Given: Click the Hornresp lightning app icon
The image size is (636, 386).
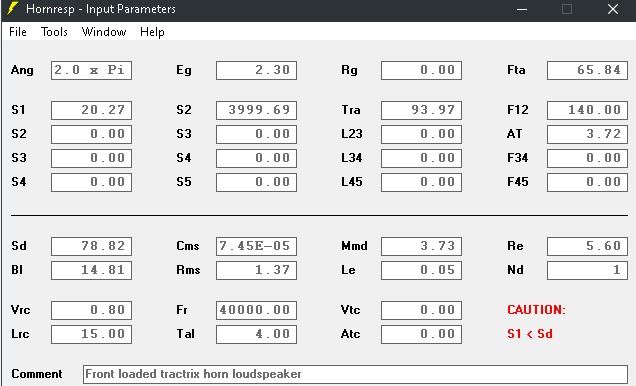Looking at the screenshot, I should [13, 9].
